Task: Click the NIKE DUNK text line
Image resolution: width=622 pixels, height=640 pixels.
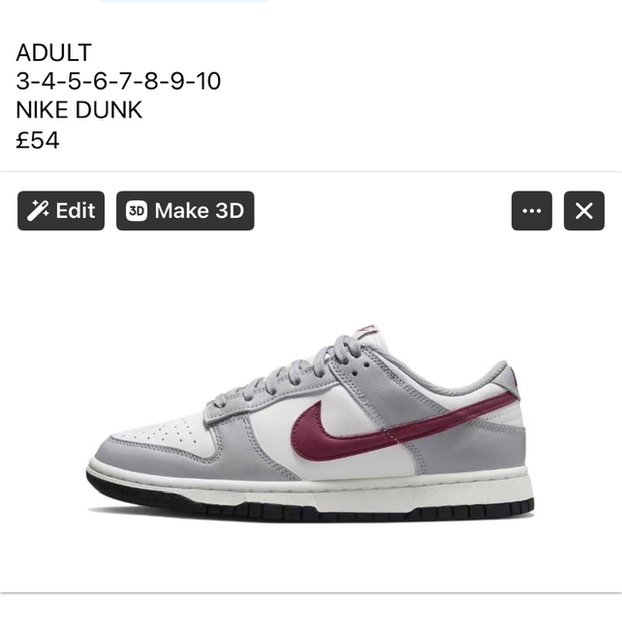Action: tap(79, 110)
